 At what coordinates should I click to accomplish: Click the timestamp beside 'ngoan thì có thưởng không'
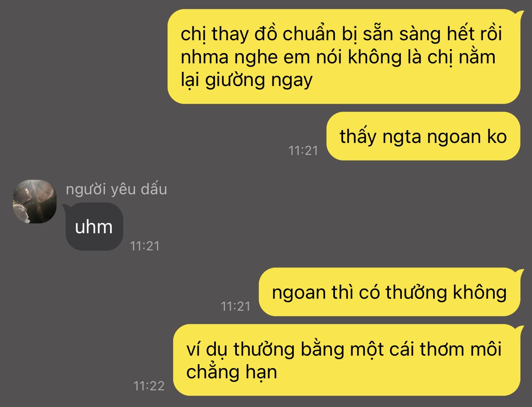[x=236, y=306]
